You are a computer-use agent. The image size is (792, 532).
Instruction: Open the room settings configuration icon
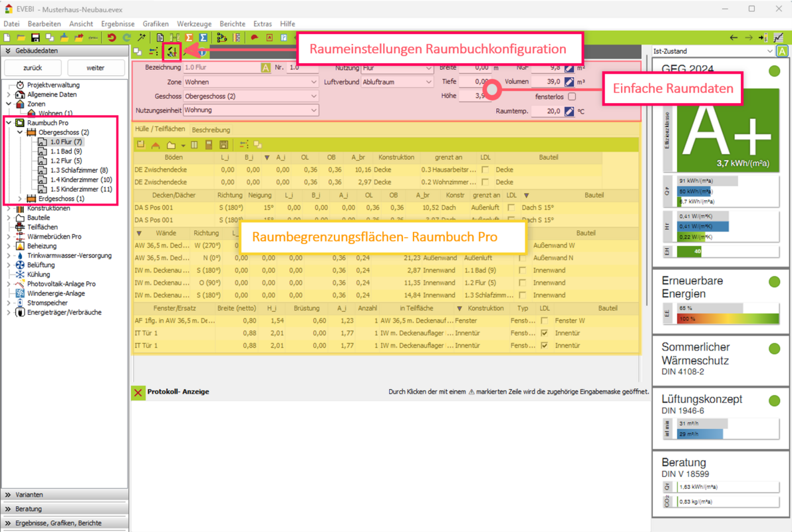(172, 51)
